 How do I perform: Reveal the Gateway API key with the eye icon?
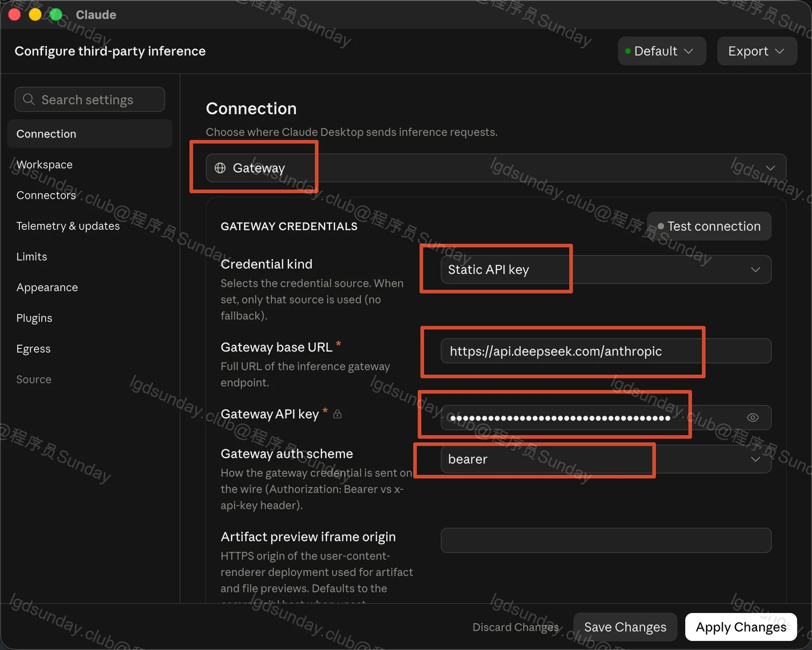pos(753,417)
